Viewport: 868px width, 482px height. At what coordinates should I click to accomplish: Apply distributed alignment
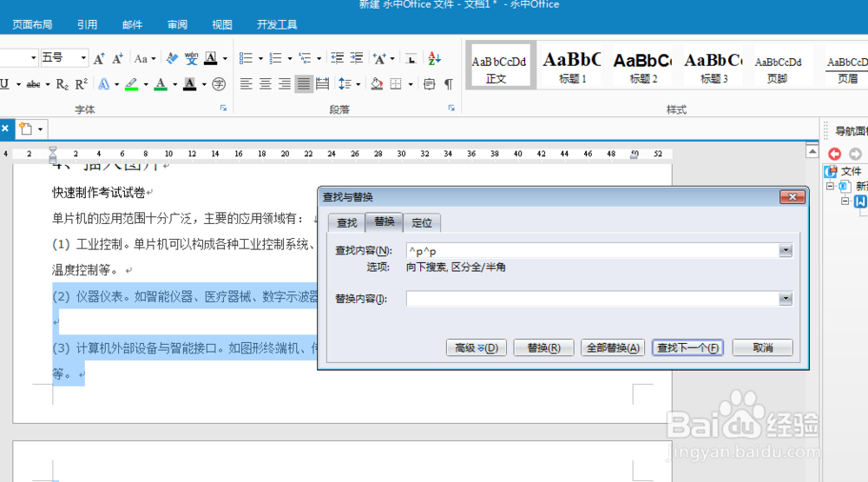(322, 84)
